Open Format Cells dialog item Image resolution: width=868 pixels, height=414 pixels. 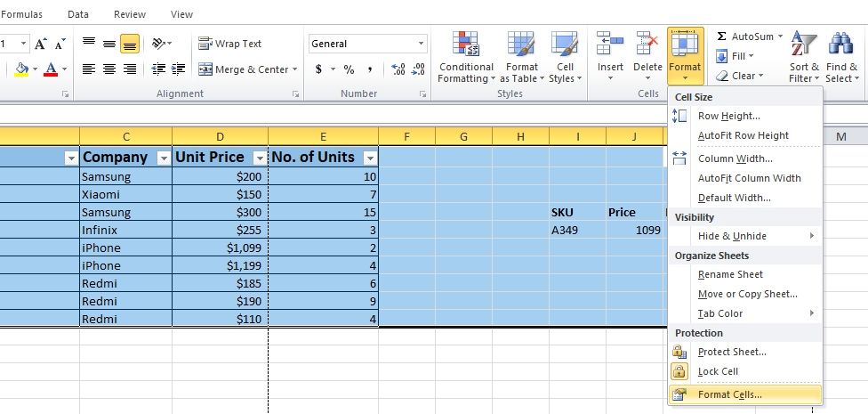tap(745, 394)
